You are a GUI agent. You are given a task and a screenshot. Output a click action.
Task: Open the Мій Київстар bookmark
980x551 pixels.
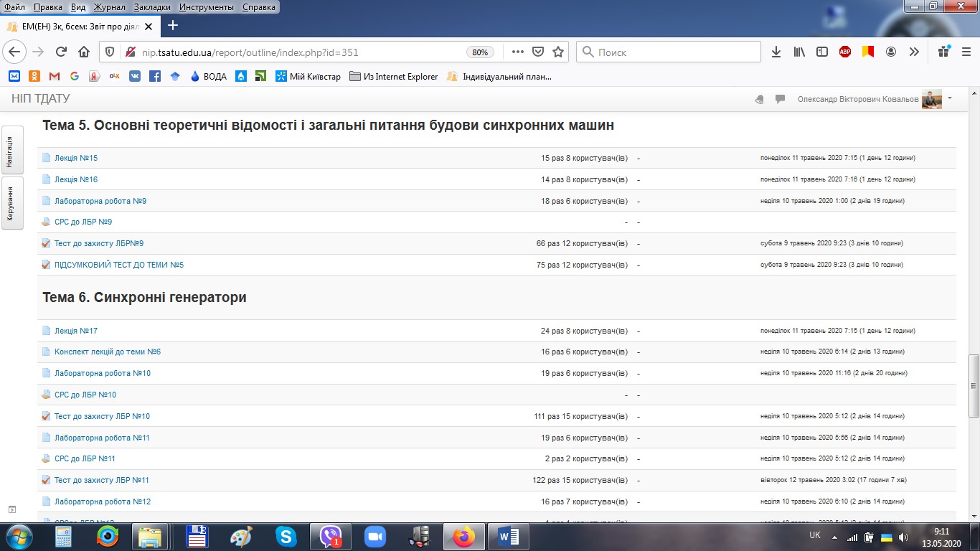(x=308, y=76)
